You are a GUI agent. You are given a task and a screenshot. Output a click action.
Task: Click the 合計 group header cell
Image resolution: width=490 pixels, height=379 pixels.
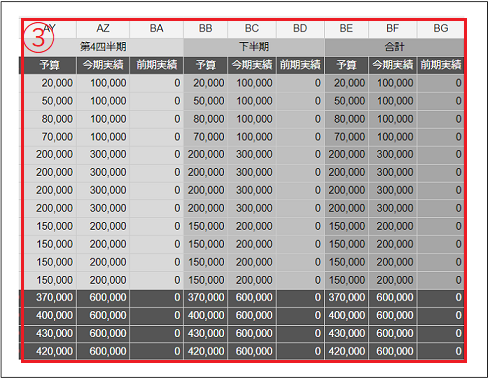click(x=394, y=47)
